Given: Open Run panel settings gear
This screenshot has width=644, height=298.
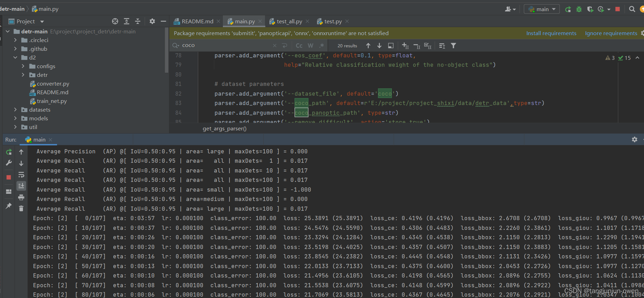Looking at the screenshot, I should 635,139.
